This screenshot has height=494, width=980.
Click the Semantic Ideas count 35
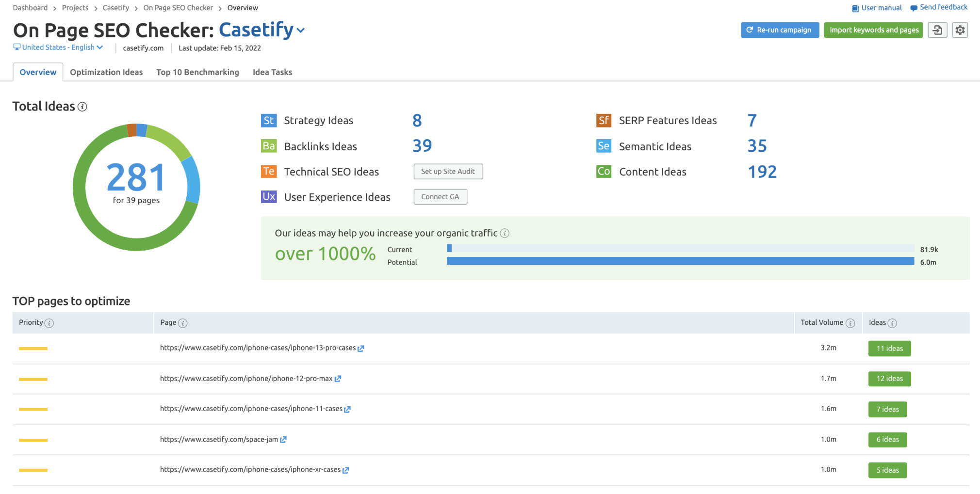[757, 145]
